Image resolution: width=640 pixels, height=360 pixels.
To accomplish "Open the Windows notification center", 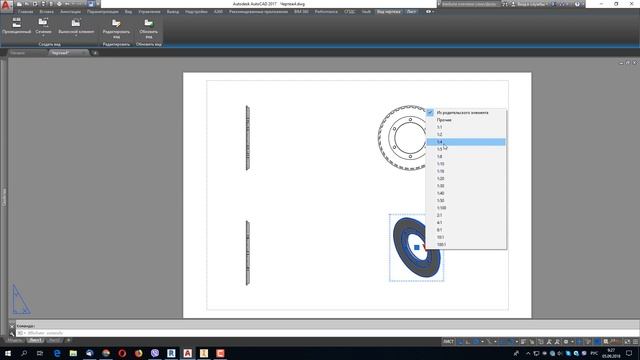I will pos(629,353).
